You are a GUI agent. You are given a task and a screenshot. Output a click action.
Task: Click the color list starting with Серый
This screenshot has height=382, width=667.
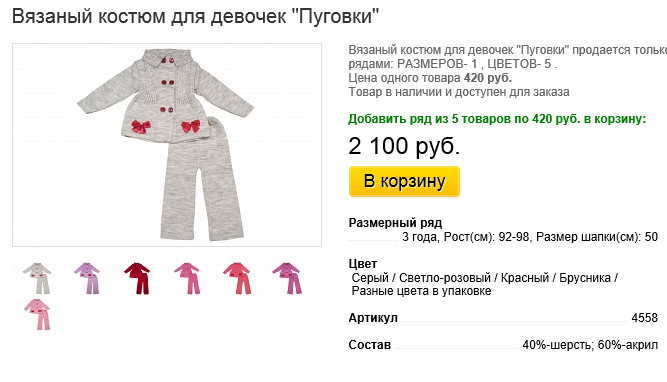[x=485, y=284]
